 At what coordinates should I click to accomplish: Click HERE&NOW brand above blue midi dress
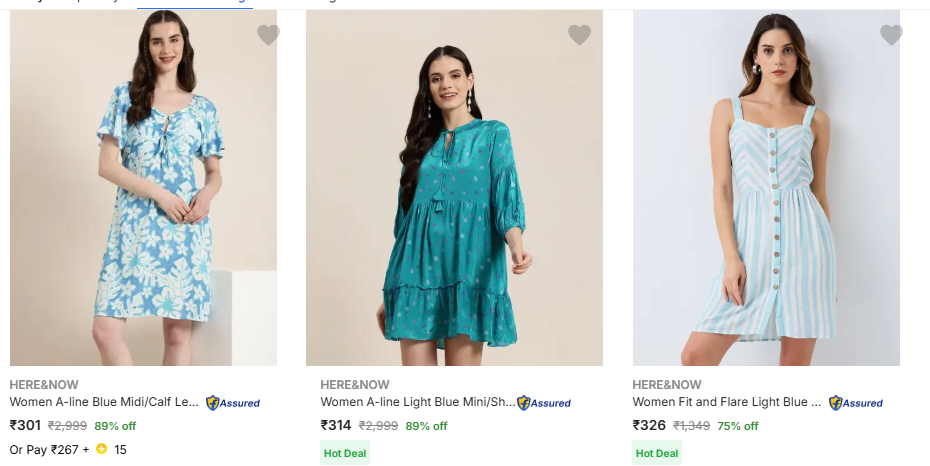(44, 385)
